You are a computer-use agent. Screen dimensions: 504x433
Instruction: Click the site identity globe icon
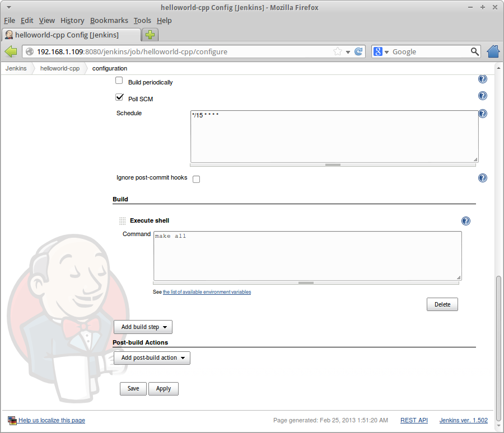(30, 51)
